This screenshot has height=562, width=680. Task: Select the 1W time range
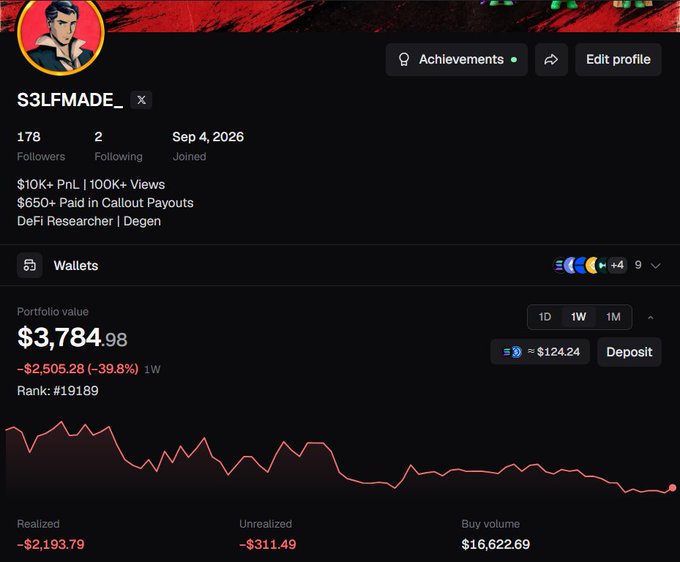click(x=579, y=317)
